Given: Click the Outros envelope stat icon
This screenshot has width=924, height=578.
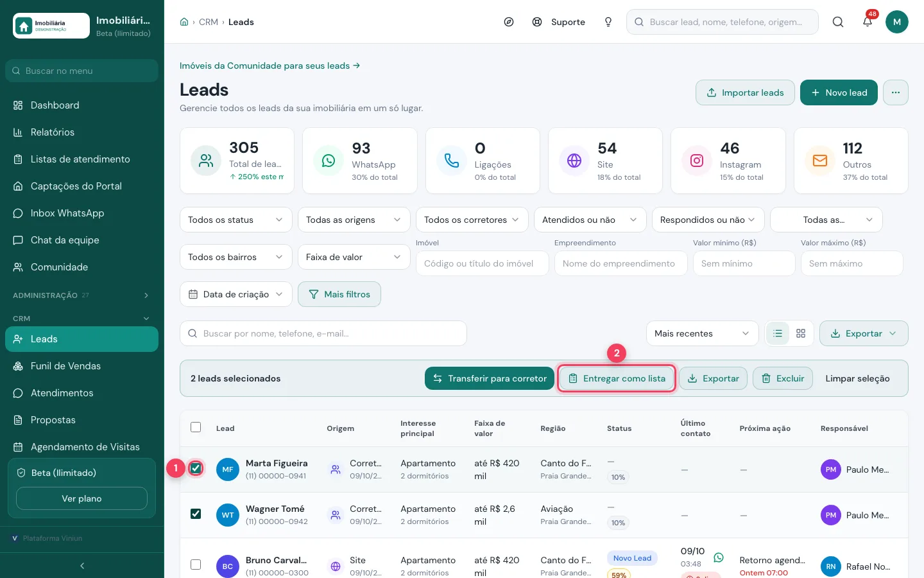Looking at the screenshot, I should pyautogui.click(x=820, y=161).
